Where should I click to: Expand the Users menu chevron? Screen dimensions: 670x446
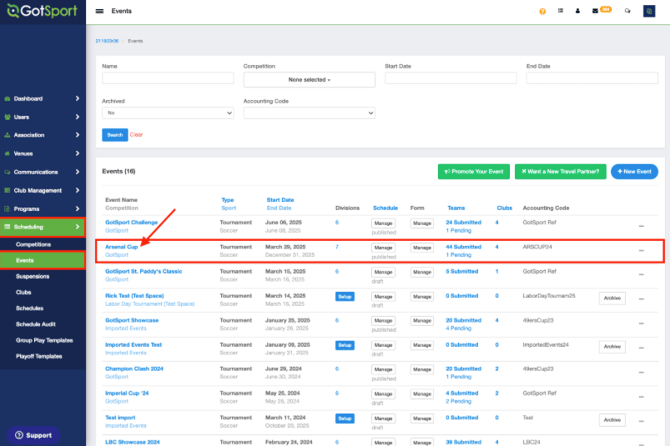pos(77,117)
